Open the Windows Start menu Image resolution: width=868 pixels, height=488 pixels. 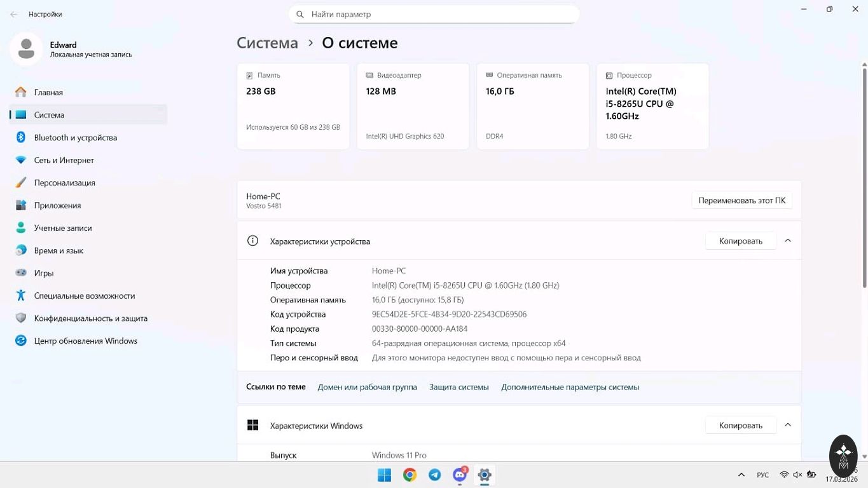(385, 475)
